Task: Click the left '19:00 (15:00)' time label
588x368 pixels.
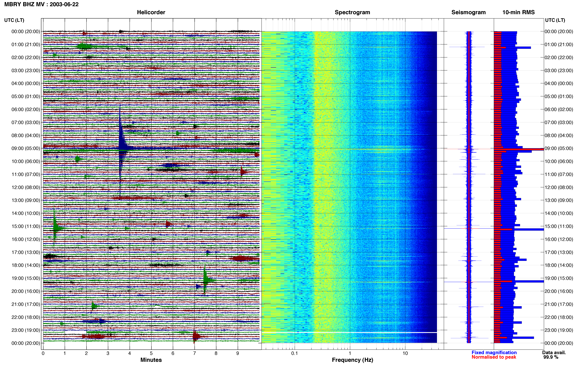Action: point(26,278)
